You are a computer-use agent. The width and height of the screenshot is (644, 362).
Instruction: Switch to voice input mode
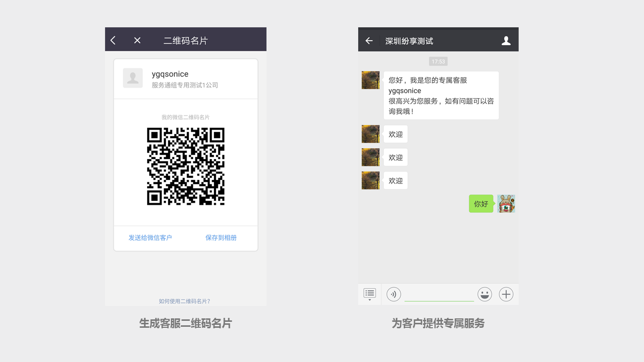tap(394, 294)
